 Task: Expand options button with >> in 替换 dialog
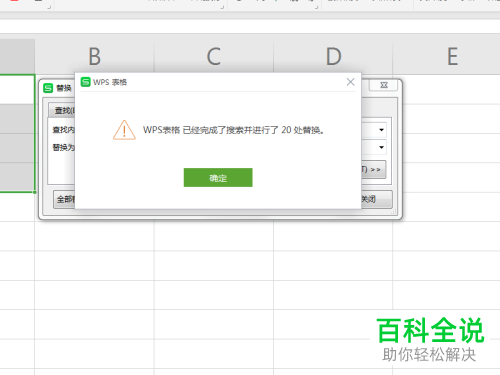pyautogui.click(x=374, y=169)
